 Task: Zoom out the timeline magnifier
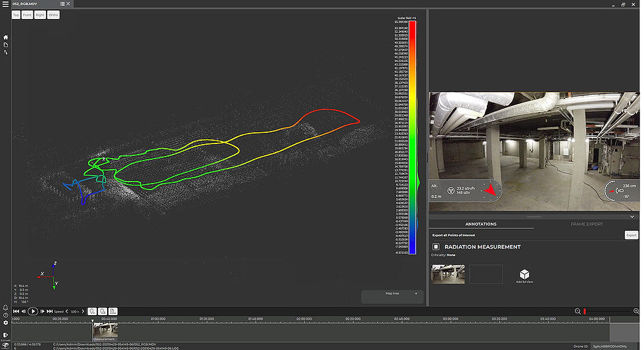pos(578,311)
